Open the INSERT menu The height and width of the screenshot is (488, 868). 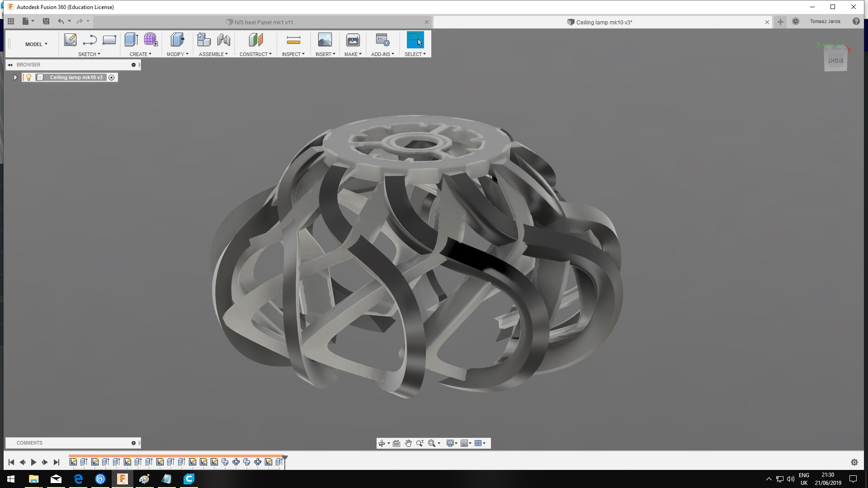pyautogui.click(x=325, y=54)
